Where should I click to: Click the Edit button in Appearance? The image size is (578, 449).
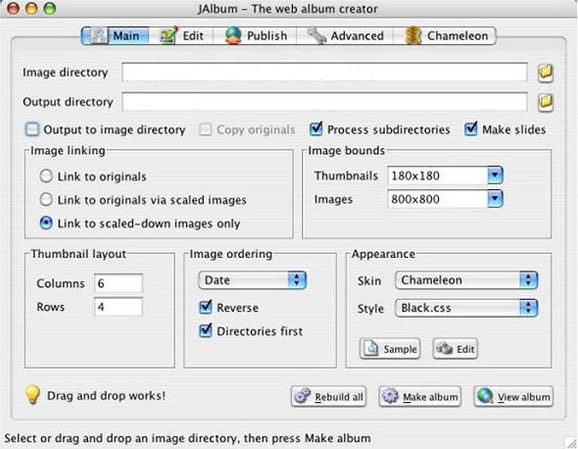(455, 348)
